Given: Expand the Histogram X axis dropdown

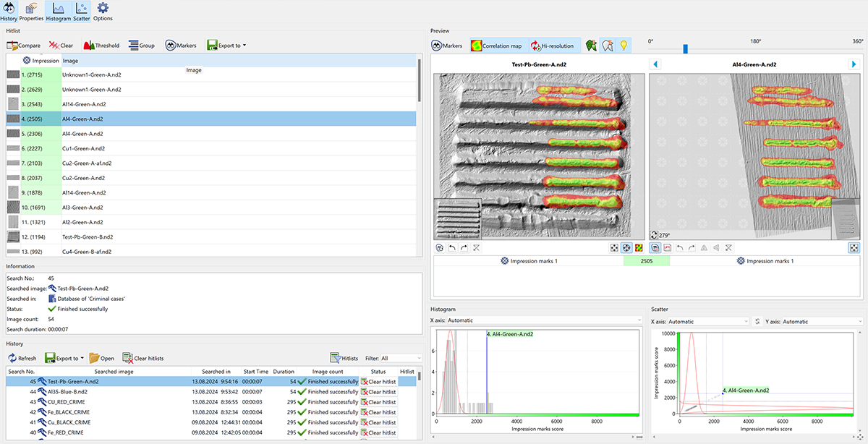Looking at the screenshot, I should coord(639,320).
